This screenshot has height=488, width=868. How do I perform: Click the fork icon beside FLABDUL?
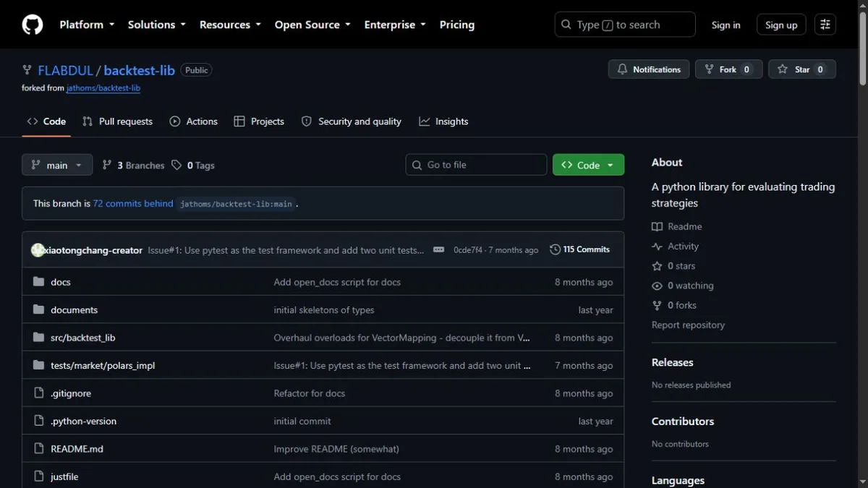(27, 70)
